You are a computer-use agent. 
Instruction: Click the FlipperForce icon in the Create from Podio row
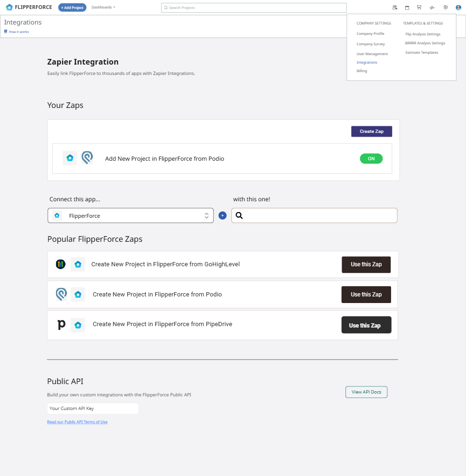(x=78, y=295)
